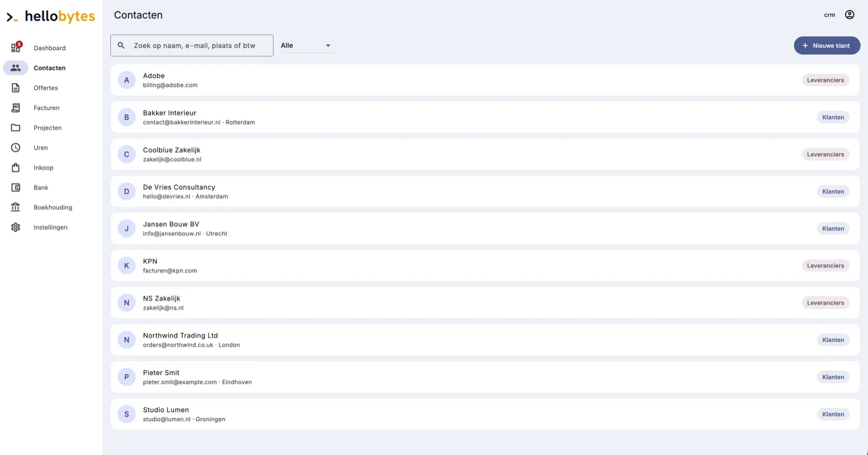Click the Adobe avatar letter A
The height and width of the screenshot is (455, 868).
tap(127, 80)
